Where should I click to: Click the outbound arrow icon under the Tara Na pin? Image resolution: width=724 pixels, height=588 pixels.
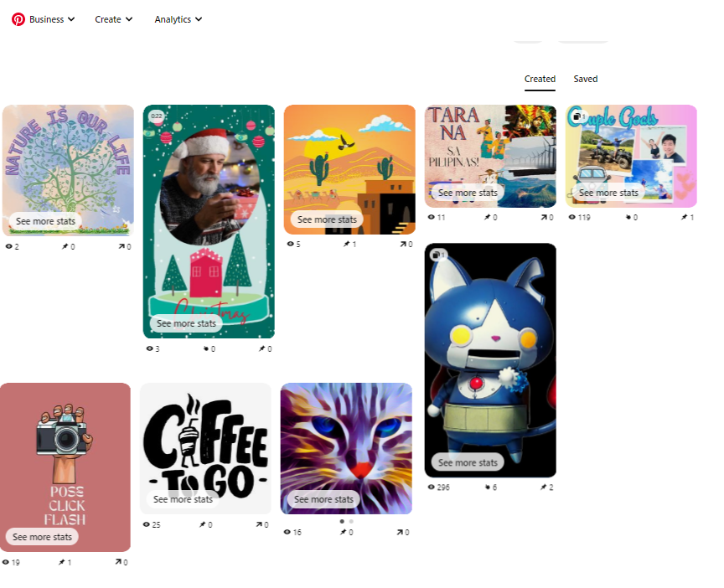click(x=545, y=217)
